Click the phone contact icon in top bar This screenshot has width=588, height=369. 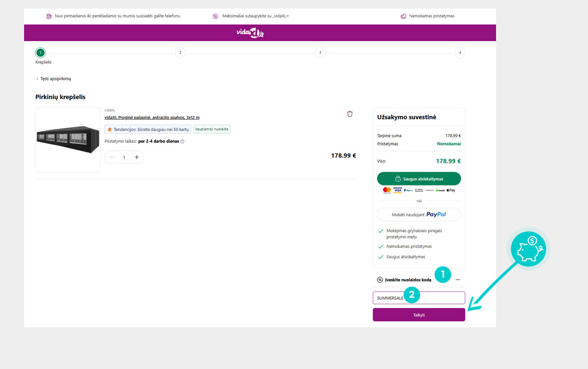click(49, 16)
